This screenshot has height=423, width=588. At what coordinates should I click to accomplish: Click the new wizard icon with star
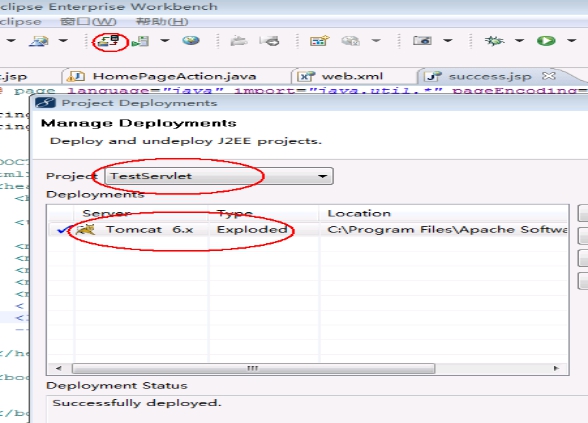320,40
